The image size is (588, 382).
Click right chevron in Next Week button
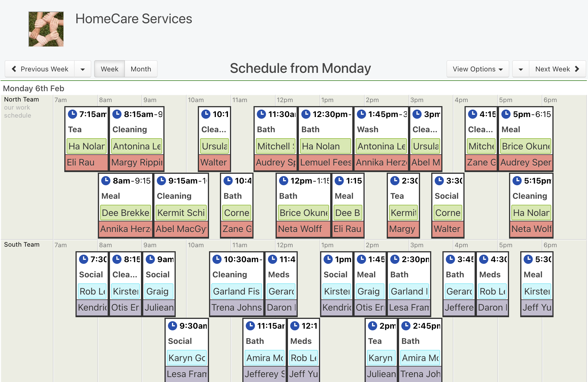point(577,69)
